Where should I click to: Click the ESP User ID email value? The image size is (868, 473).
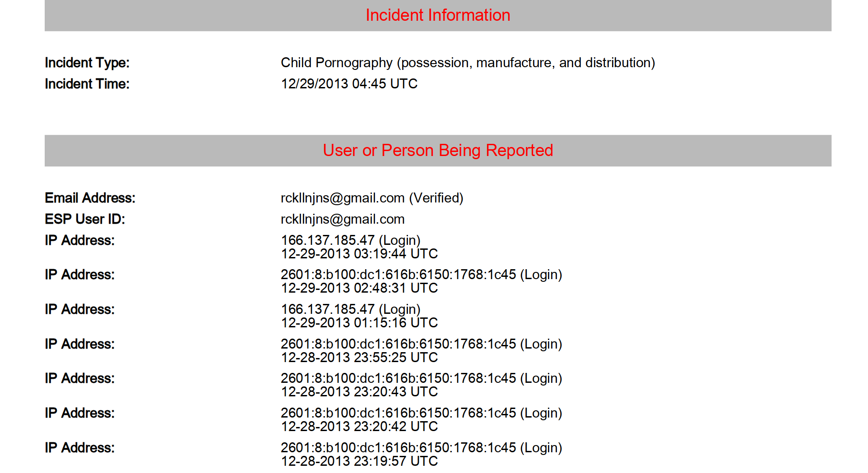tap(342, 219)
